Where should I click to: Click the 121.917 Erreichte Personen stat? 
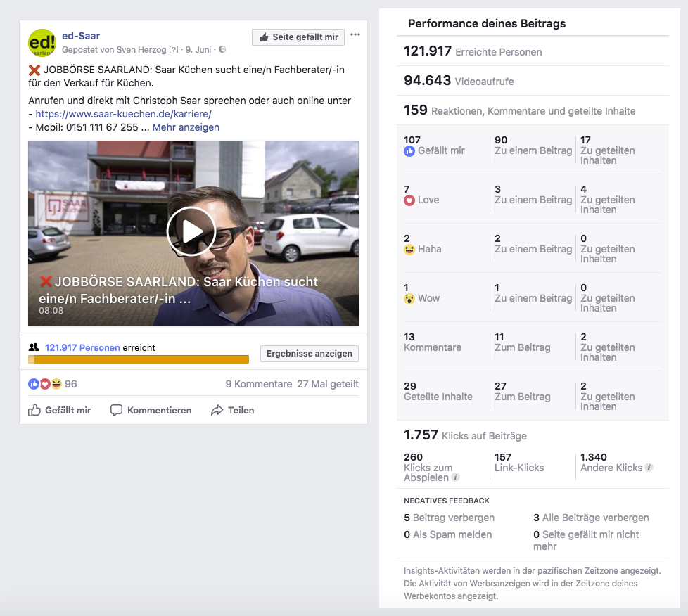click(x=473, y=51)
